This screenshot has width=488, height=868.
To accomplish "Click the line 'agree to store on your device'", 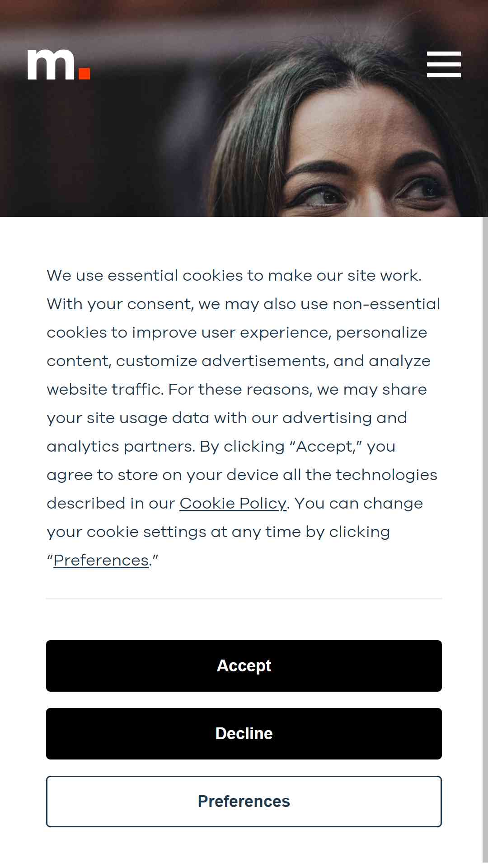I will click(x=242, y=475).
